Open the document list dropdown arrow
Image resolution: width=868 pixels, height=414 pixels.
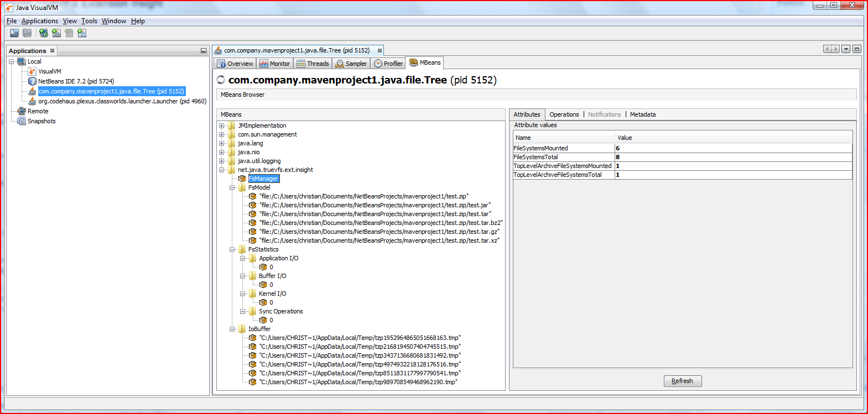(846, 49)
